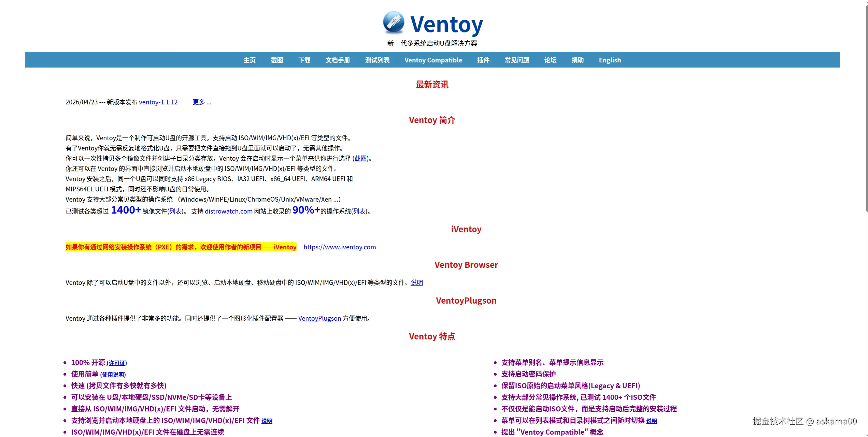Click 提出 "Ventoy Compatible" 概念 feature
The width and height of the screenshot is (868, 437).
click(552, 432)
